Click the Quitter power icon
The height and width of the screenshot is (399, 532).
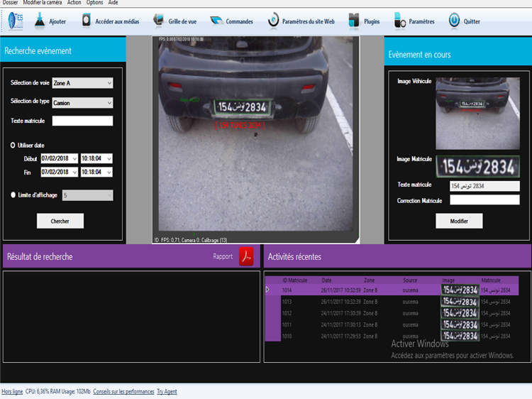pos(454,21)
